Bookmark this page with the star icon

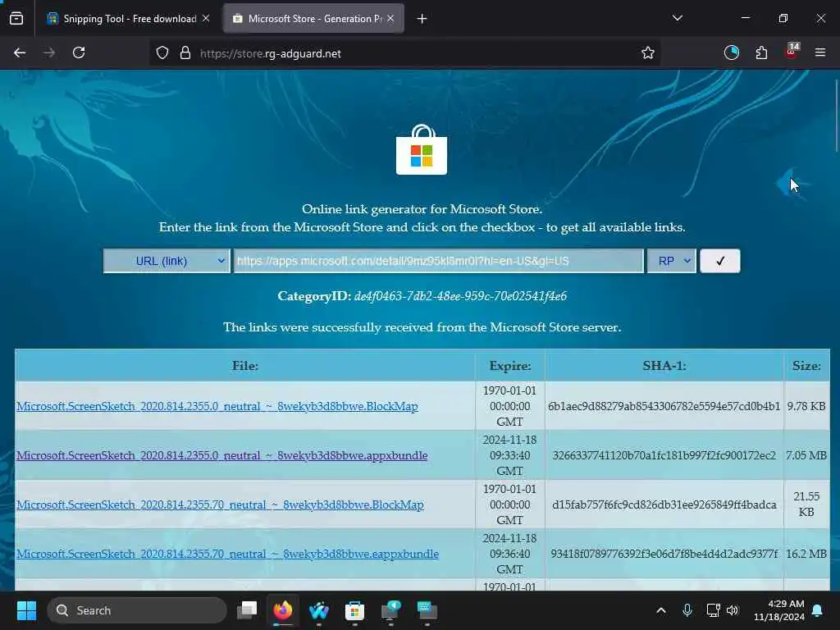click(x=648, y=53)
